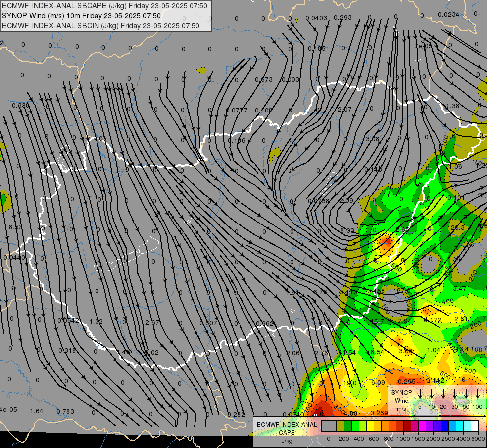This screenshot has width=487, height=448.
Task: Click the map value 6.09
Action: [x=378, y=382]
